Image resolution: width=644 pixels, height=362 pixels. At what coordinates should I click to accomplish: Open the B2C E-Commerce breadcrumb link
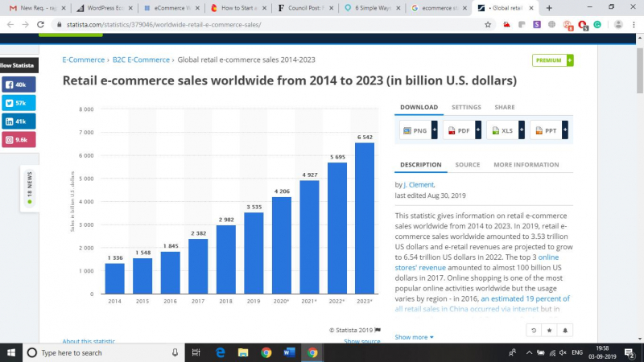click(141, 60)
